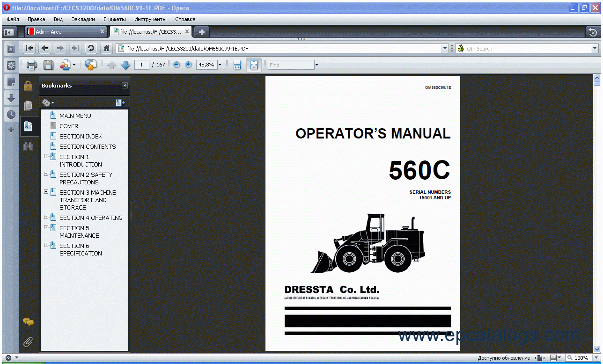
Task: Expand the SECTION 2 SAFETY PRECAUTIONS bookmark
Action: [x=46, y=174]
